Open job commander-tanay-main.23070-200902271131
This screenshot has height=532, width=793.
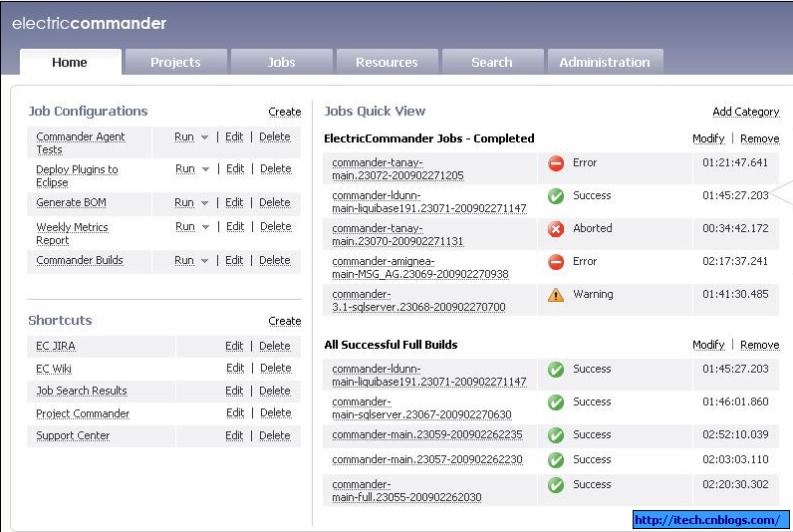click(x=397, y=235)
